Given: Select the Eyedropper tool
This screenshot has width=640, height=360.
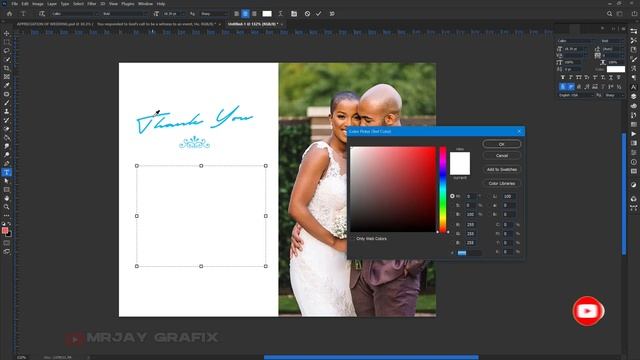Looking at the screenshot, I should 7,85.
